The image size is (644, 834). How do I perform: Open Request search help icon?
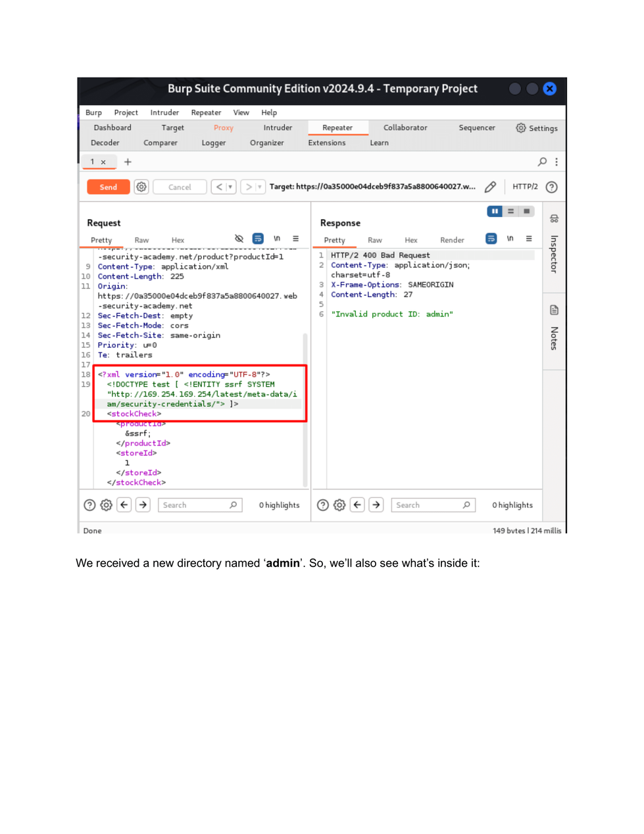90,505
